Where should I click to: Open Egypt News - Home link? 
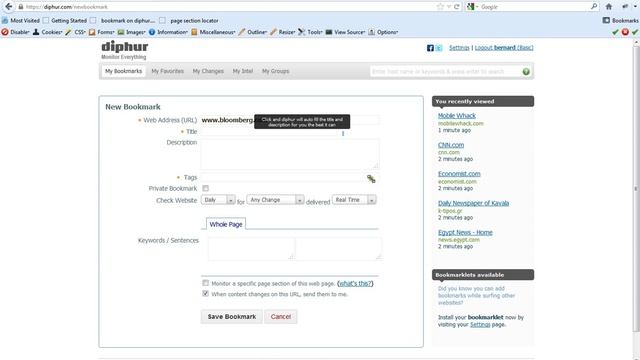coord(465,232)
